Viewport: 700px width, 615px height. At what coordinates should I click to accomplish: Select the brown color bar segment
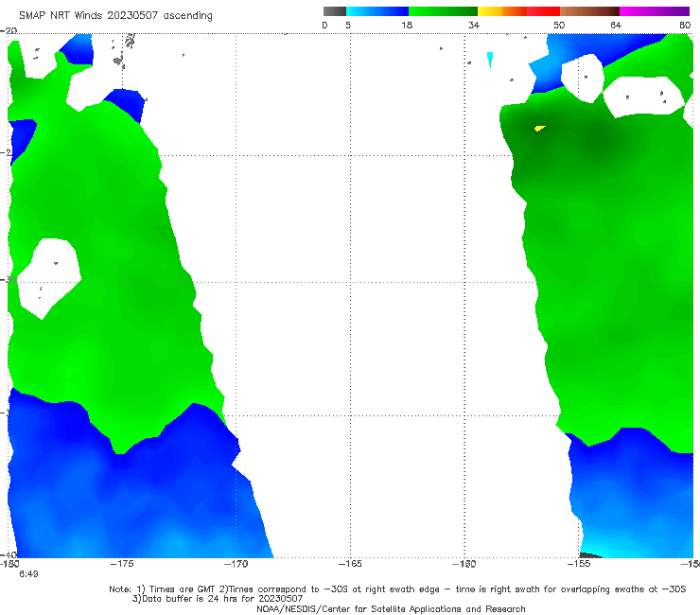tap(589, 11)
